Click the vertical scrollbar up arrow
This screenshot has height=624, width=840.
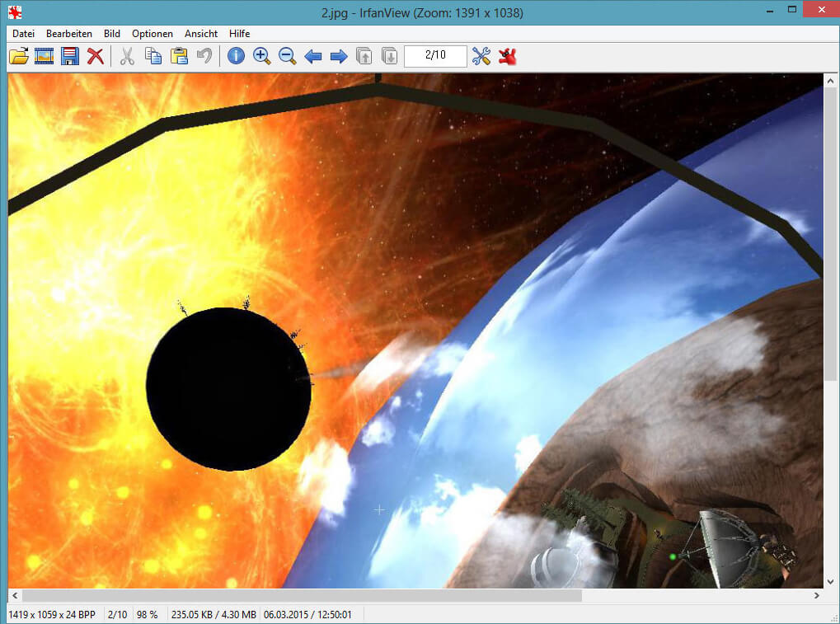[830, 81]
